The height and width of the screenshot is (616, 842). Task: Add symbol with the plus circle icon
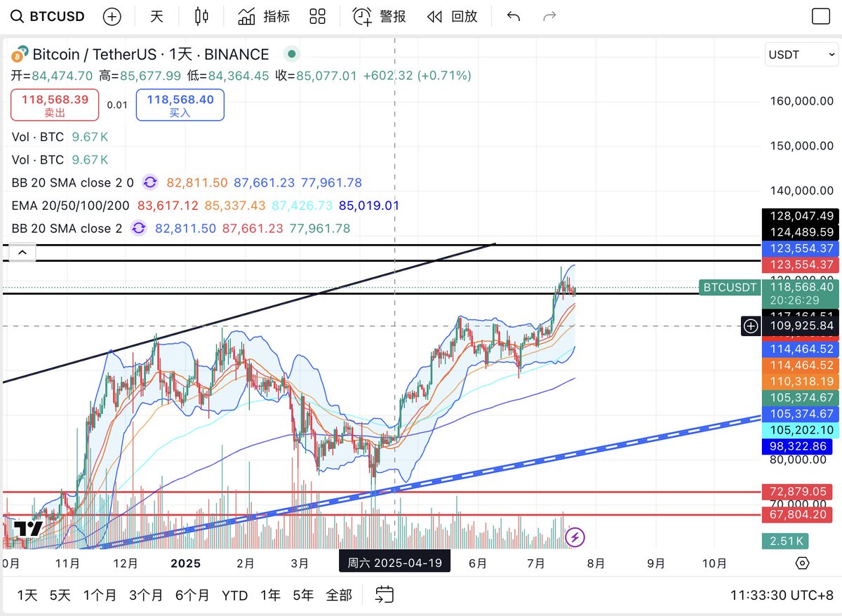click(112, 17)
